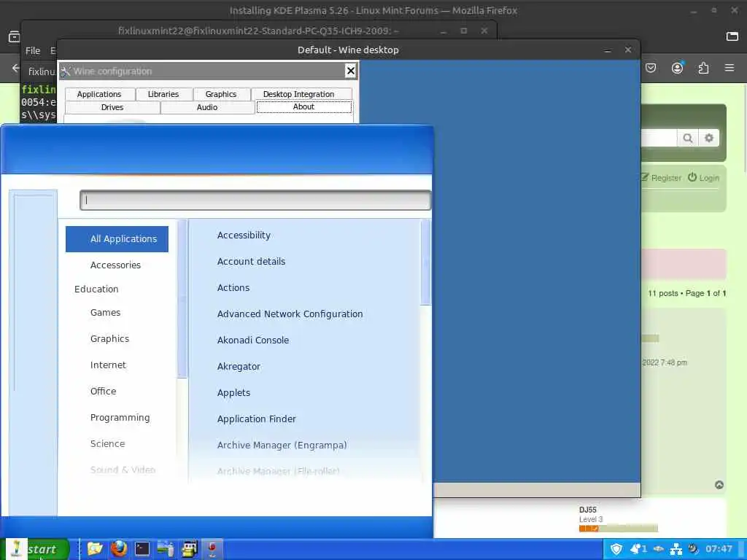Open Advanced Network Configuration
Screen dimensions: 747x560
coord(290,314)
